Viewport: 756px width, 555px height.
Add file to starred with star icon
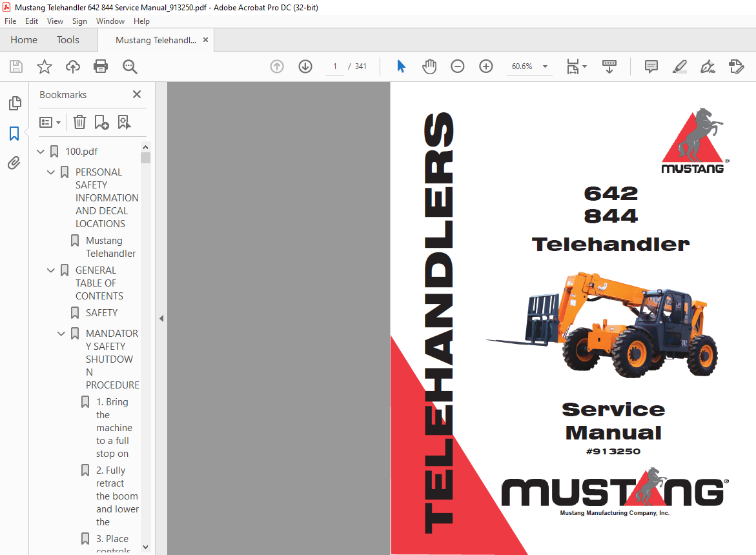[45, 66]
